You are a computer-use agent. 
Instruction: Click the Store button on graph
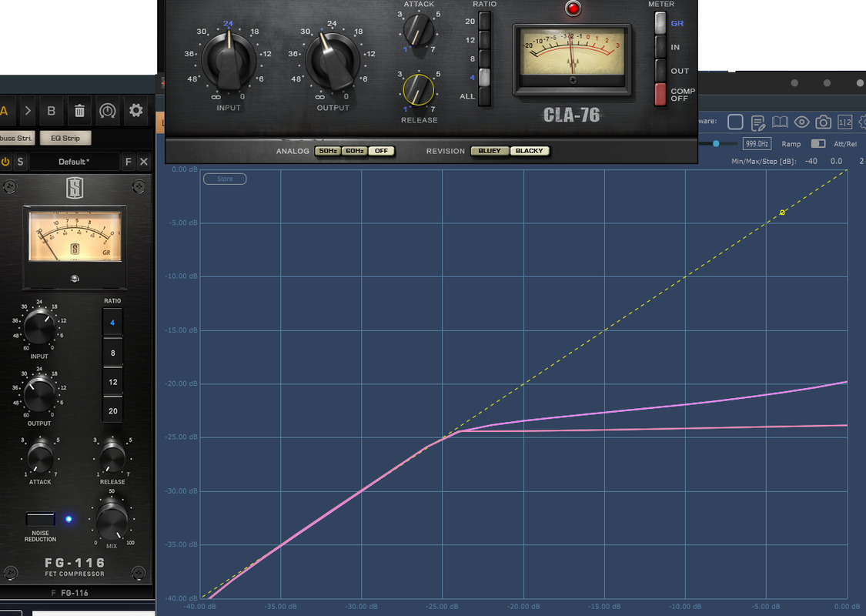tap(225, 179)
